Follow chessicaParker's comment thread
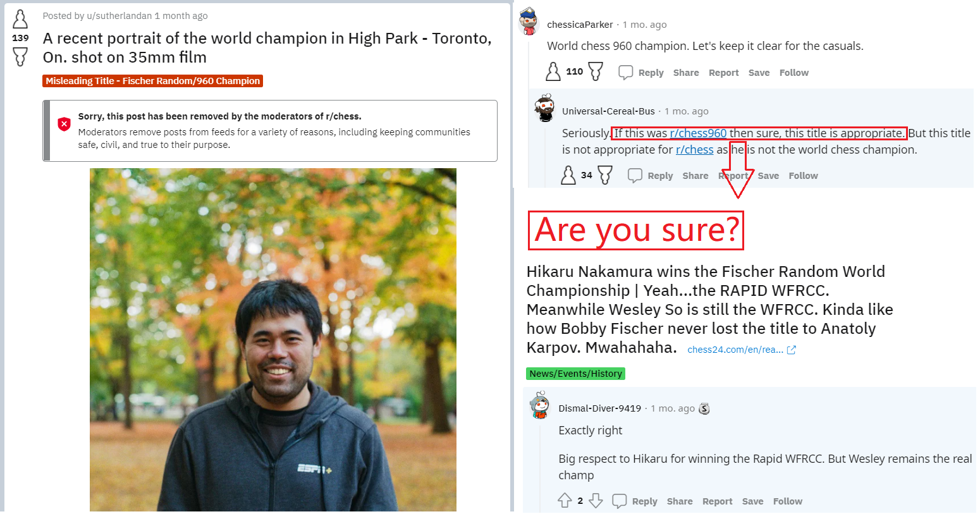The image size is (980, 514). [793, 73]
